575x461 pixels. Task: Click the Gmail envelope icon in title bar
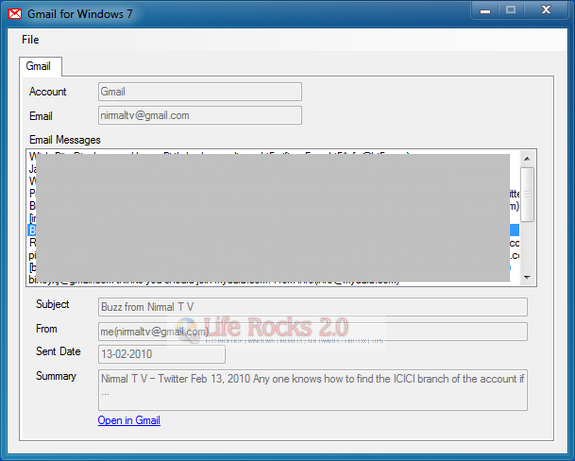point(15,14)
